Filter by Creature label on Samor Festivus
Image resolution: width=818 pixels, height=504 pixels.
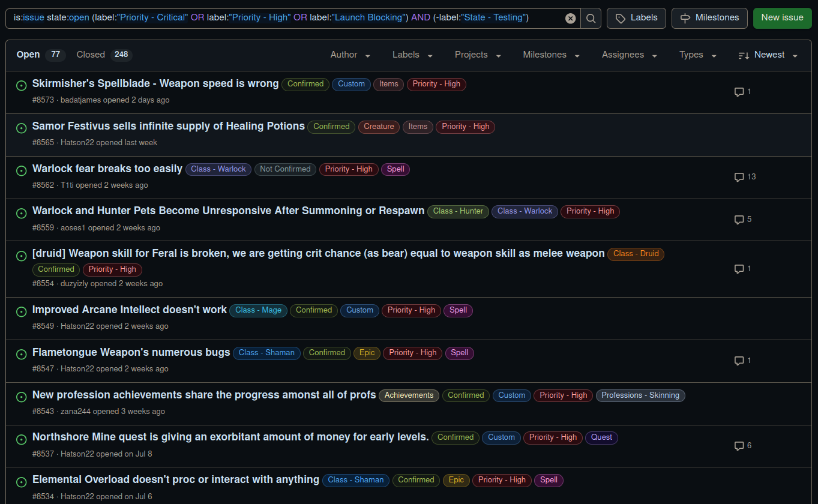point(379,127)
